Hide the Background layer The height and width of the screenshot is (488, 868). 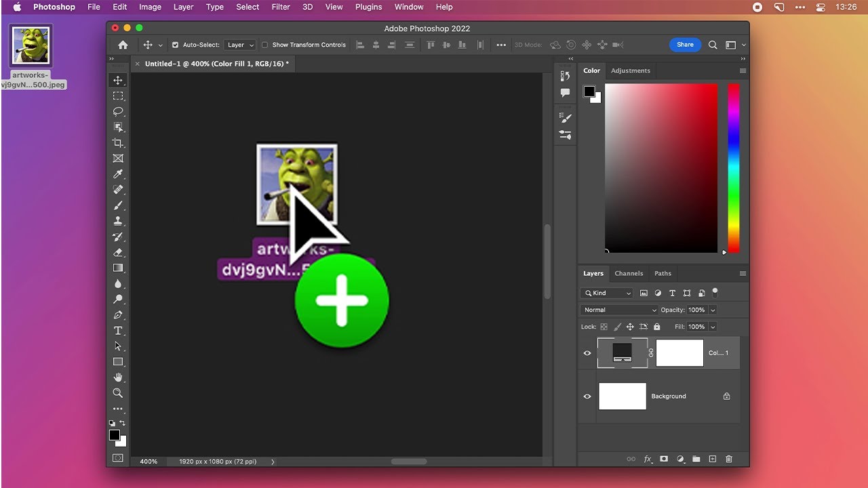[x=587, y=396]
